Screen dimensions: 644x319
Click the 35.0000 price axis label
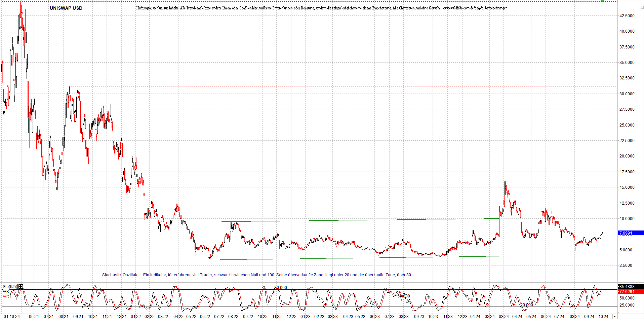[x=627, y=63]
